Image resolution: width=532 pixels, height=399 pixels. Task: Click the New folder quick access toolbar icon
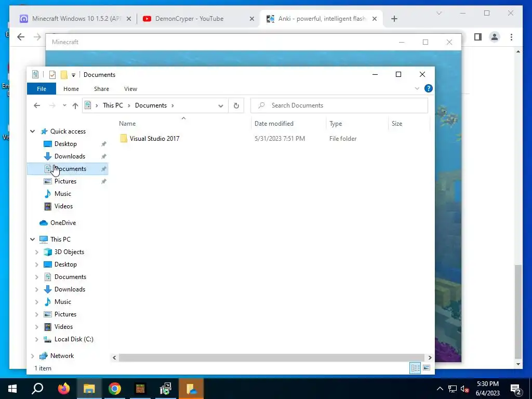(x=64, y=75)
